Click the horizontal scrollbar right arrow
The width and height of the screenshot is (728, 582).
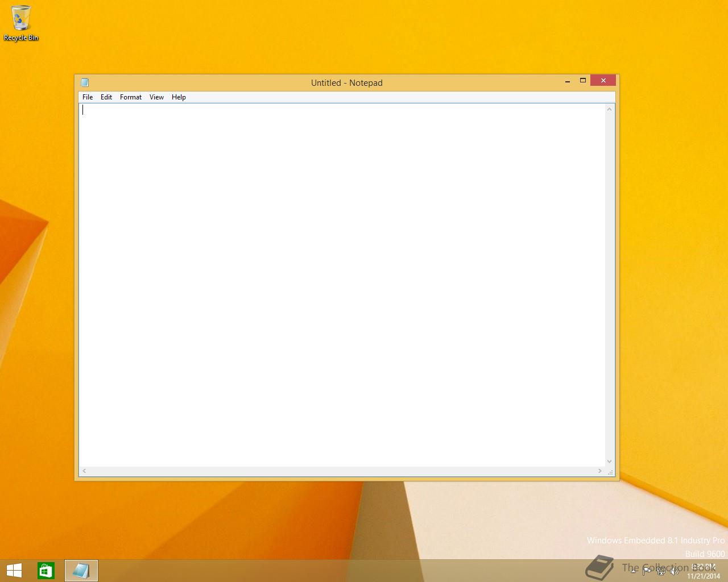(600, 471)
